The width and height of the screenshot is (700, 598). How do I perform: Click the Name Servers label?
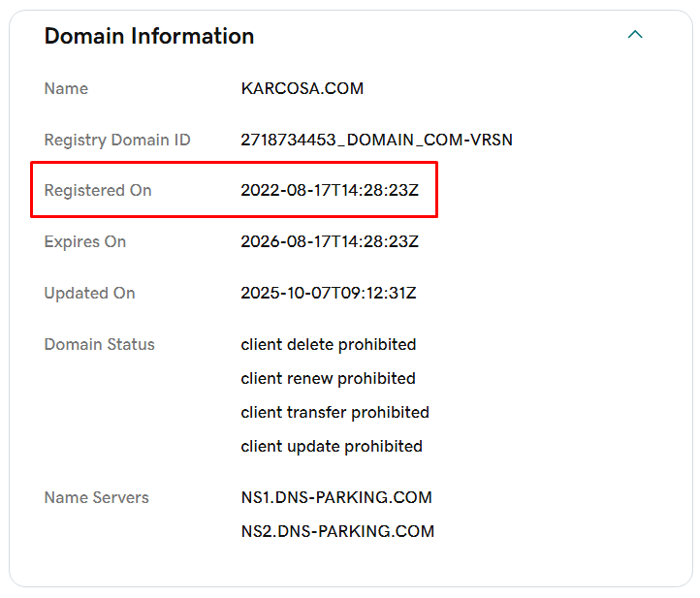coord(96,497)
